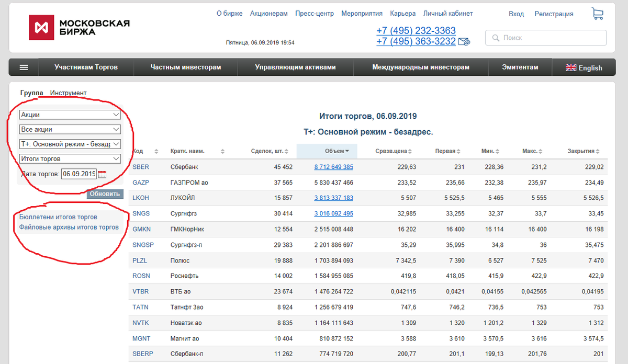This screenshot has height=364, width=628.
Task: Click phone +7 (495) 363-3232 link
Action: click(416, 41)
